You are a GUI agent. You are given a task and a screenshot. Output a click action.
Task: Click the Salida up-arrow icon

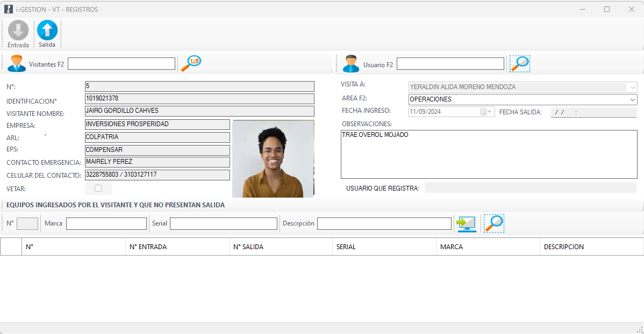coord(47,31)
